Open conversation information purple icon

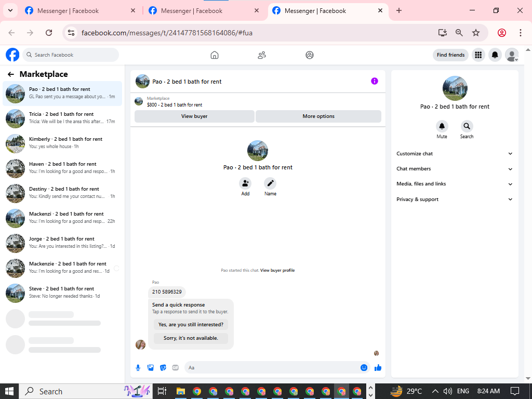374,81
